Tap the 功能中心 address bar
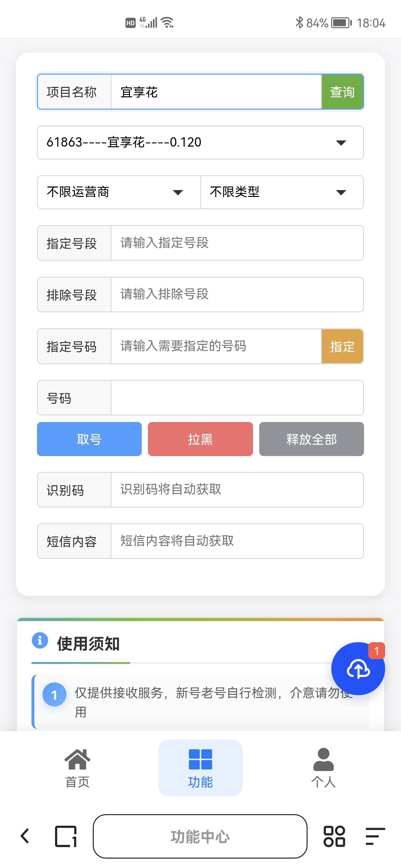Viewport: 401px width, 868px height. [x=200, y=836]
